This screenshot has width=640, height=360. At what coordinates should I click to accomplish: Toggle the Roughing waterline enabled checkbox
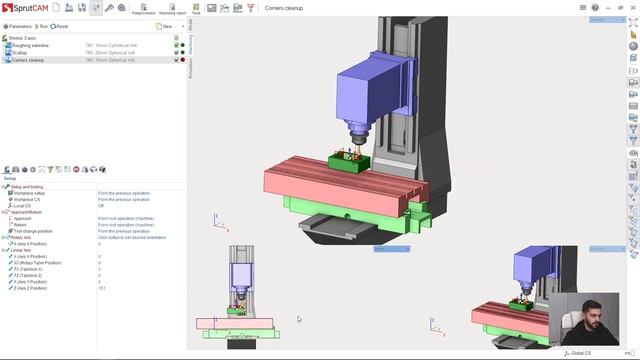[176, 45]
